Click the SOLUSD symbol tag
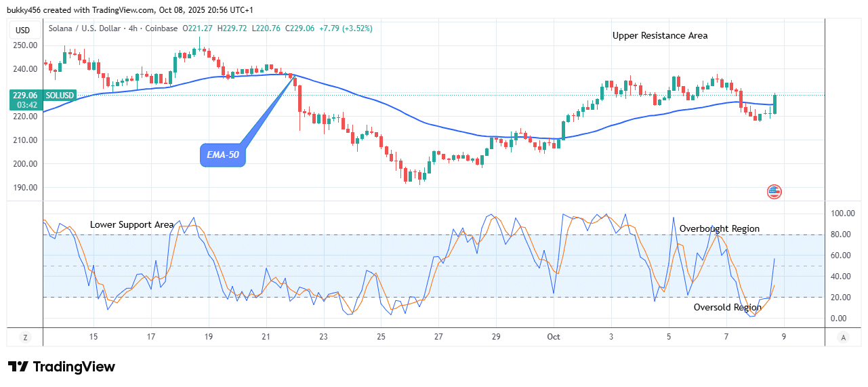 tap(60, 96)
